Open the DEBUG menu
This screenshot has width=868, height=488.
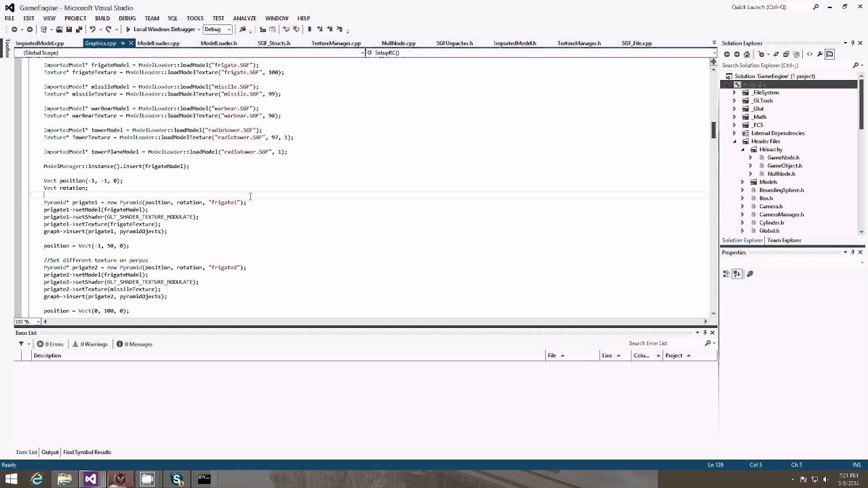(x=127, y=18)
